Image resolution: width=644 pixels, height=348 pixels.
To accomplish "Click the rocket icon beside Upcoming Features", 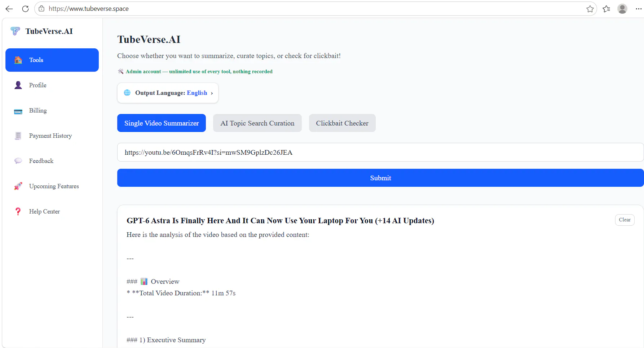I will (18, 186).
